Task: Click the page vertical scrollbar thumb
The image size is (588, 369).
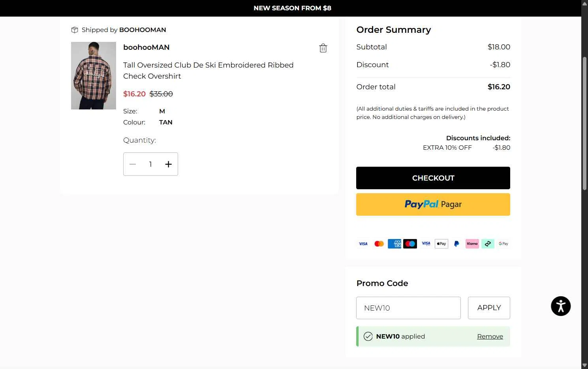Action: [584, 122]
